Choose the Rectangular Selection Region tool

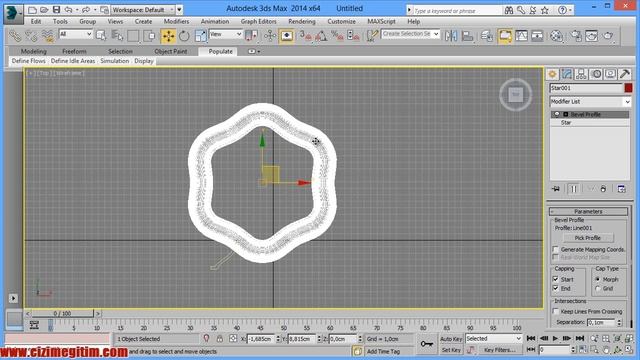click(x=133, y=36)
